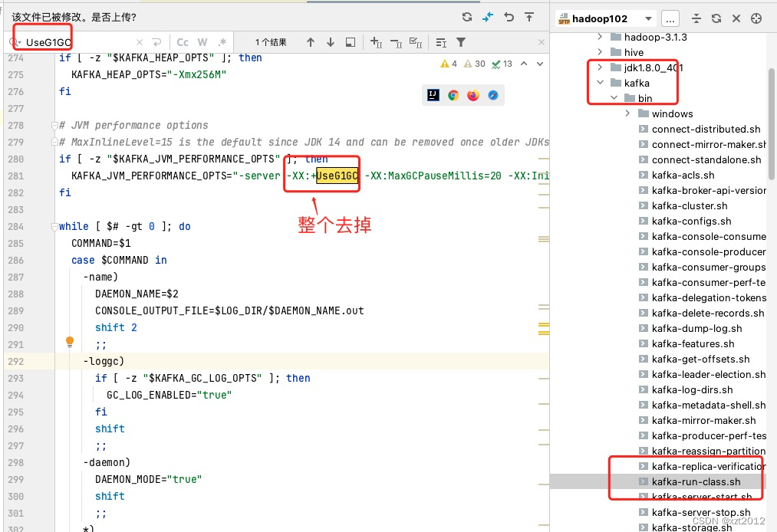Expand the hive folder
This screenshot has height=532, width=777.
pyautogui.click(x=600, y=52)
